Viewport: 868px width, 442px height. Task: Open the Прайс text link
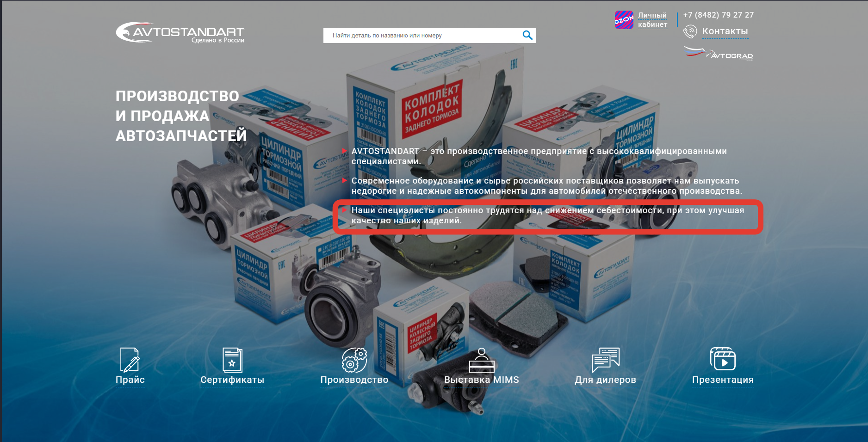(130, 380)
